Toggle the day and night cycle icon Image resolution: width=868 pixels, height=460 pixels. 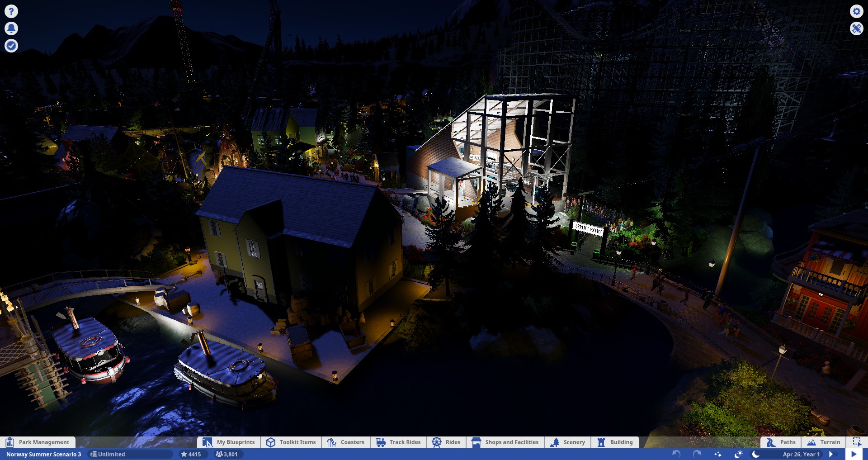739,454
